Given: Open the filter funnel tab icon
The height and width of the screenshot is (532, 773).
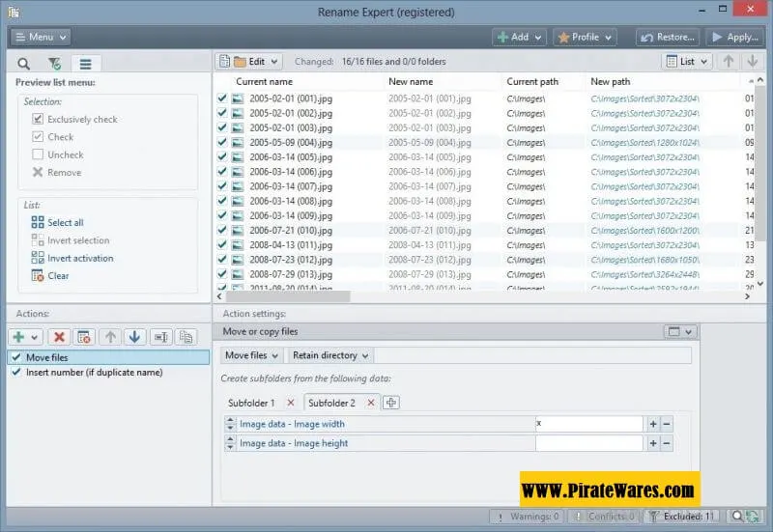Looking at the screenshot, I should click(x=54, y=64).
